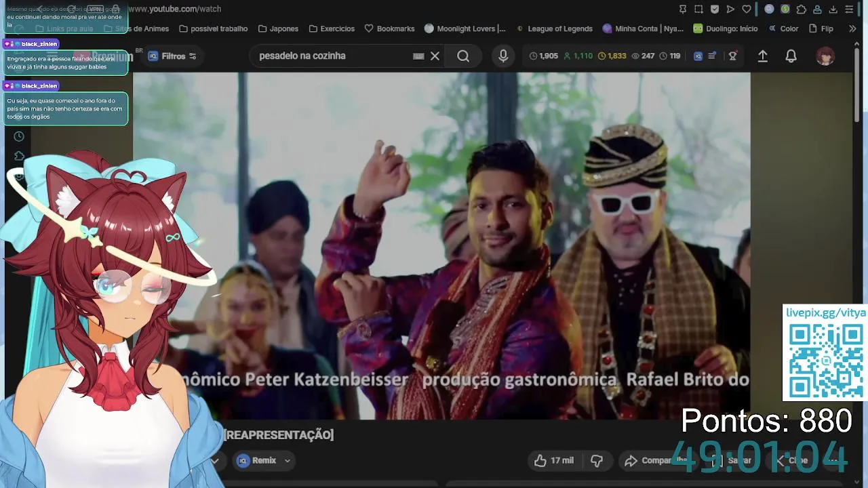Open the Clipe clip button

point(792,461)
